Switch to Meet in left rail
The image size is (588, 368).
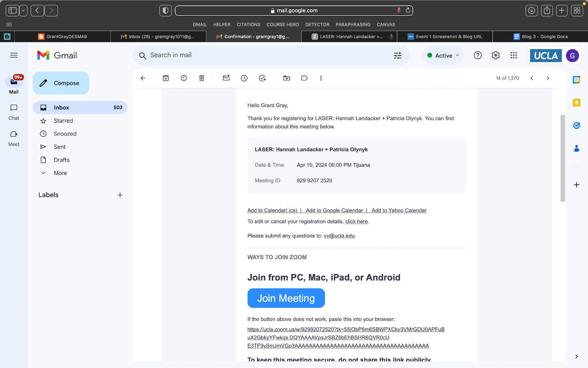click(14, 138)
